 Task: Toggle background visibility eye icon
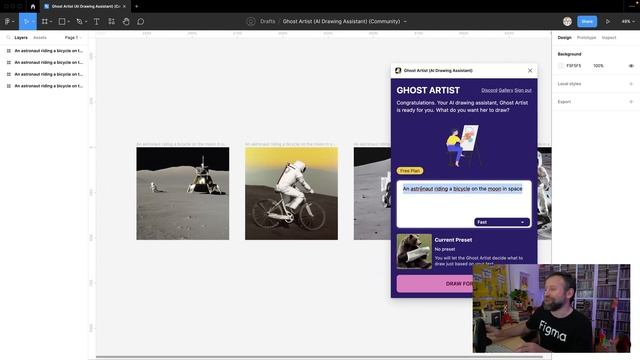pos(631,66)
